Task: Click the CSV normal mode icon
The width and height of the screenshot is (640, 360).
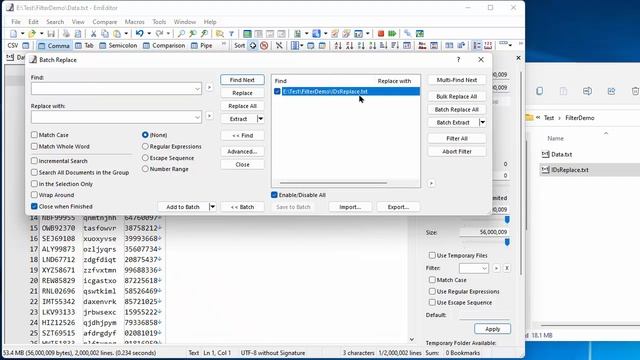Action: click(26, 46)
